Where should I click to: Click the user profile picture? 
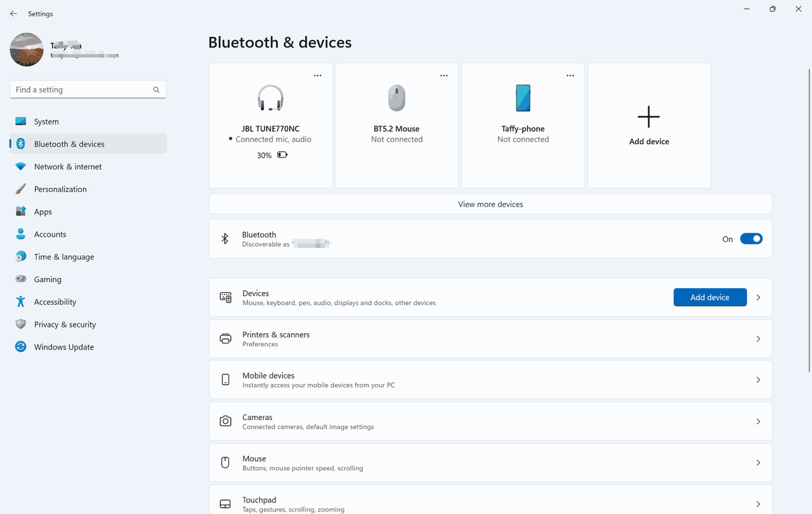[27, 49]
